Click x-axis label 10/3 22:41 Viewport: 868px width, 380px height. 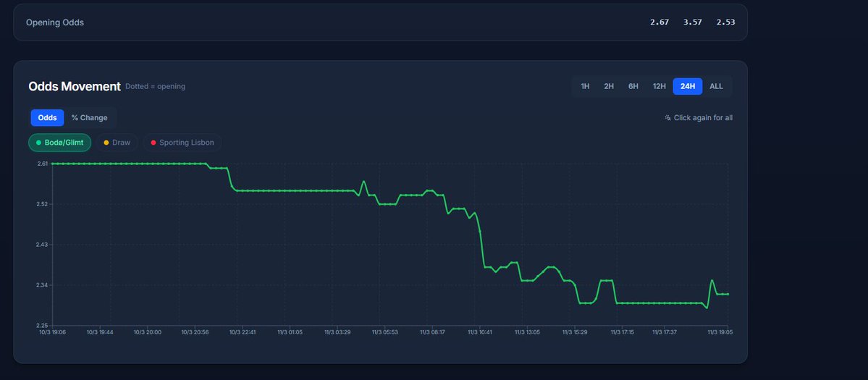(243, 332)
